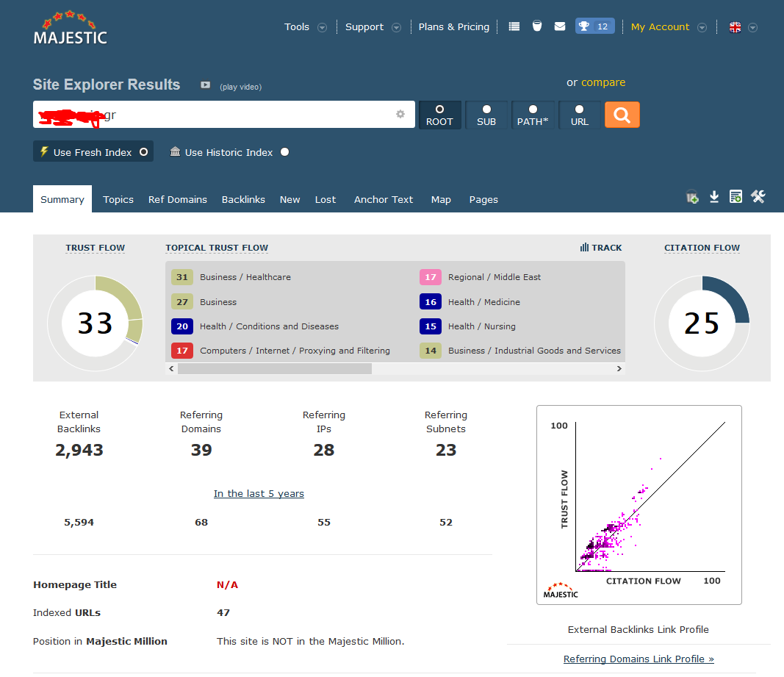Click the TRACK bar chart icon
Viewport: 784px width, 677px height.
click(584, 247)
